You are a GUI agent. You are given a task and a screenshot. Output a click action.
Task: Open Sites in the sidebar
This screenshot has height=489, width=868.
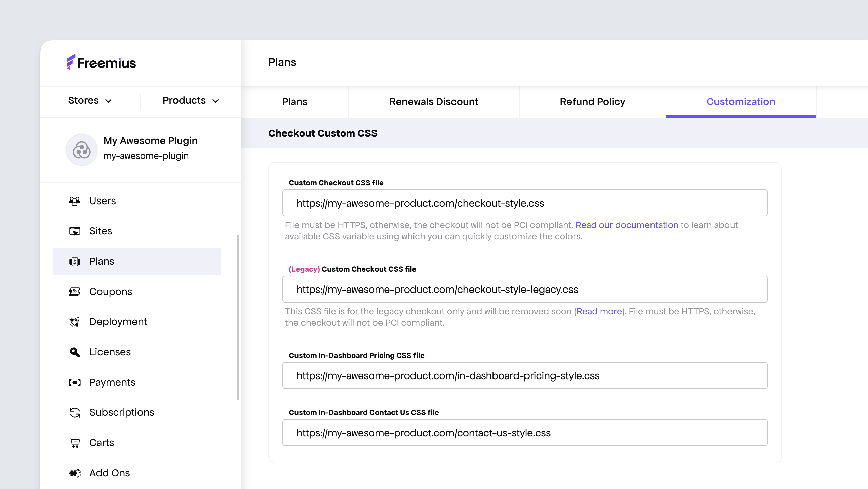(x=137, y=231)
